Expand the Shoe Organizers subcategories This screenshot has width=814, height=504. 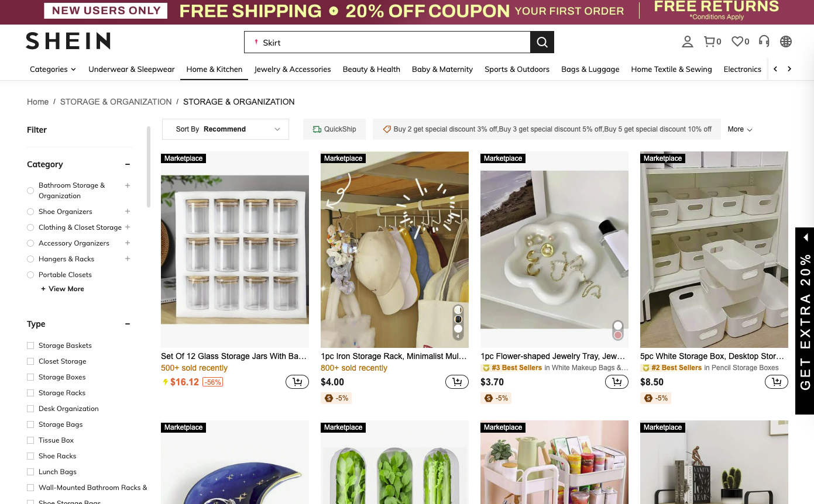pyautogui.click(x=127, y=211)
